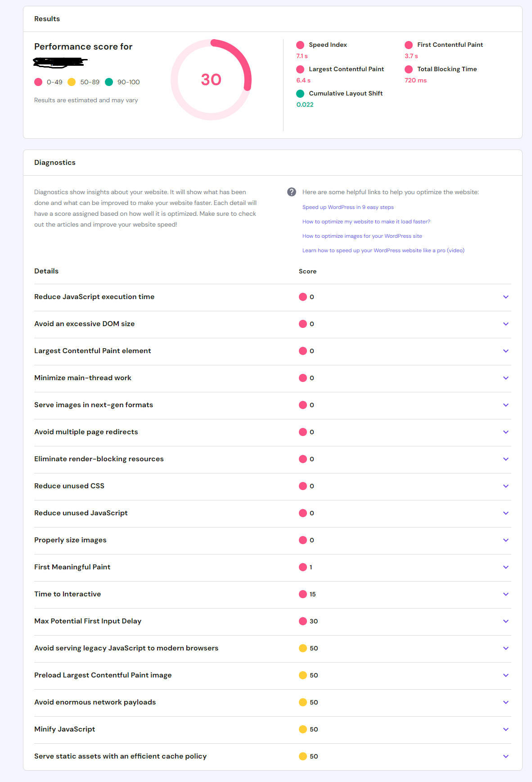Expand the Reduce unused CSS chevron

coord(506,486)
